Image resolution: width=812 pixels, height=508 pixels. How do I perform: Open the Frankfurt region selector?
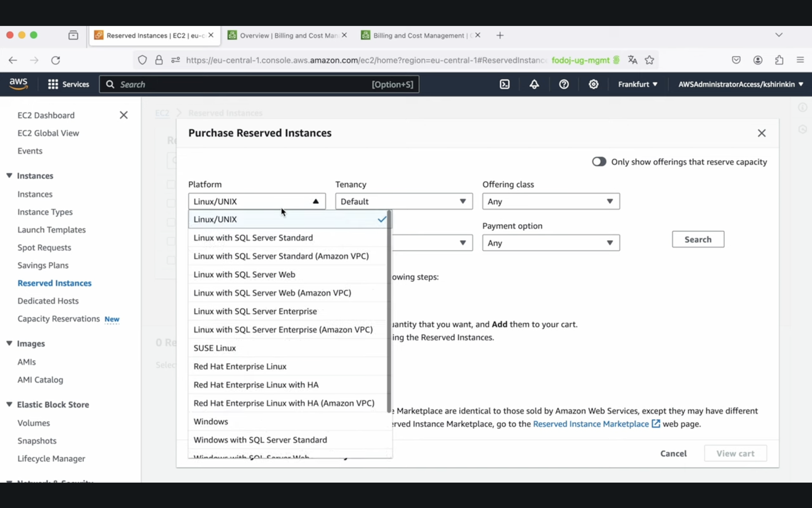click(637, 84)
